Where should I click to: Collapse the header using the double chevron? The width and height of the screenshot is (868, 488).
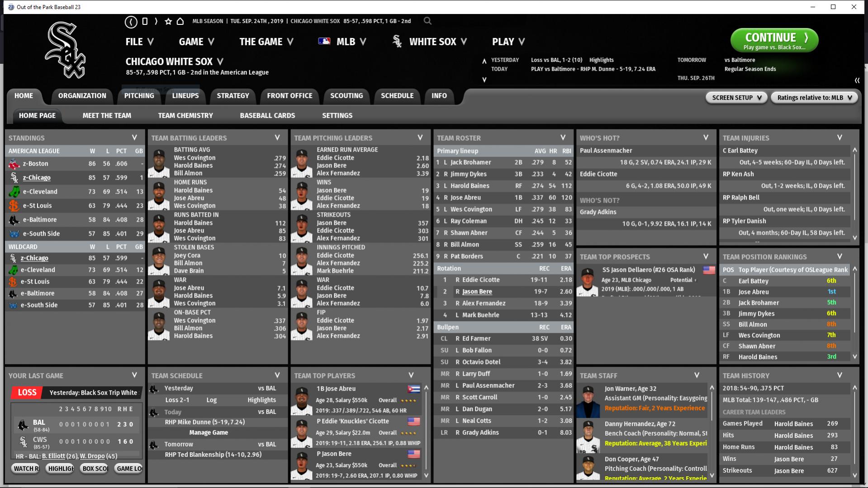tap(857, 80)
